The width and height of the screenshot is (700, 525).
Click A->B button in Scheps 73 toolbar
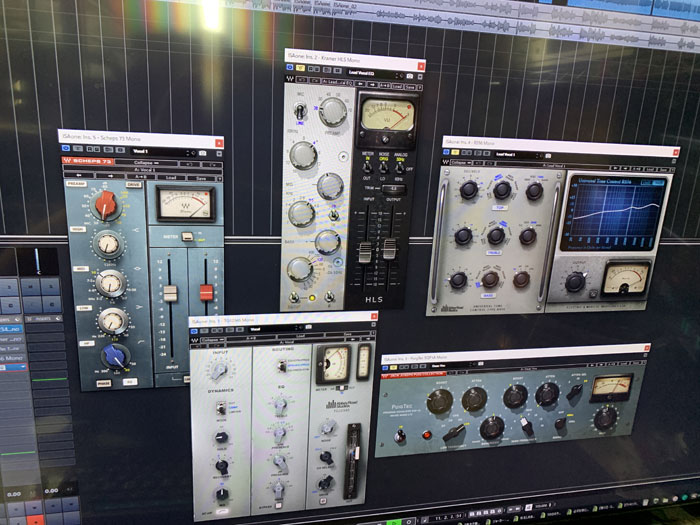point(141,177)
